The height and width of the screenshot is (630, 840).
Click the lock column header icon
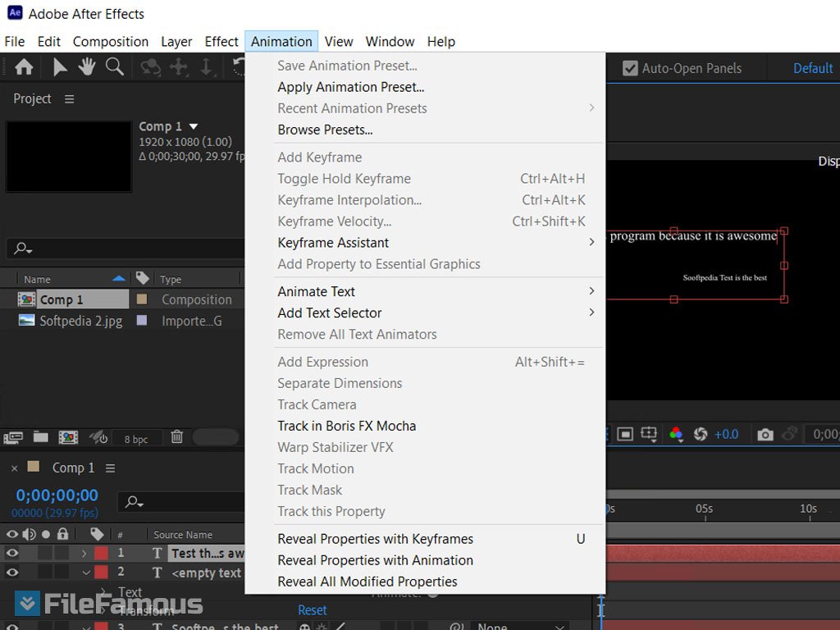pyautogui.click(x=62, y=533)
